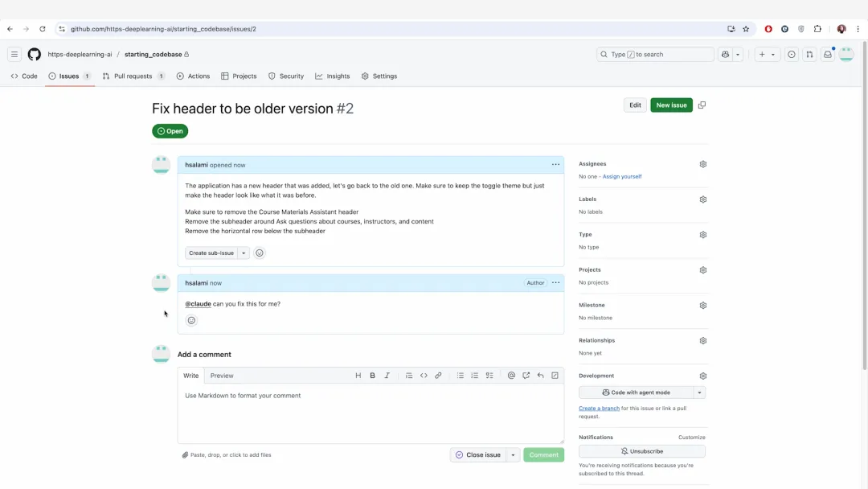Image resolution: width=868 pixels, height=489 pixels.
Task: Toggle italic formatting in comment toolbar
Action: pyautogui.click(x=387, y=375)
